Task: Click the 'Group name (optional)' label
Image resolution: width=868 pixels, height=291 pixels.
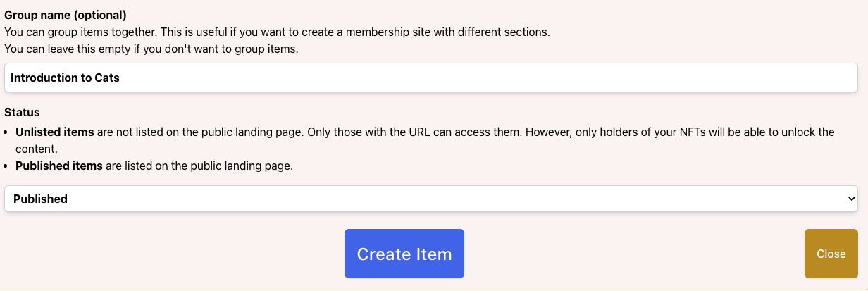Action: coord(66,15)
